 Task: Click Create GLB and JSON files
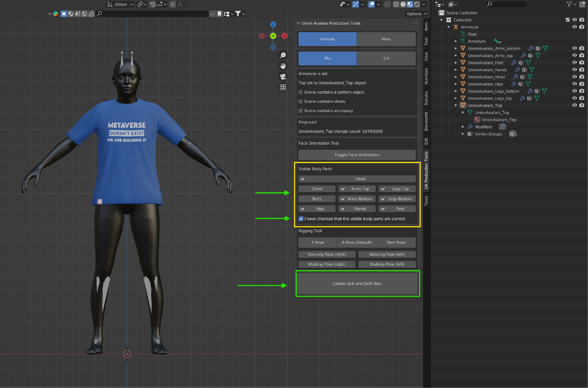pos(357,283)
